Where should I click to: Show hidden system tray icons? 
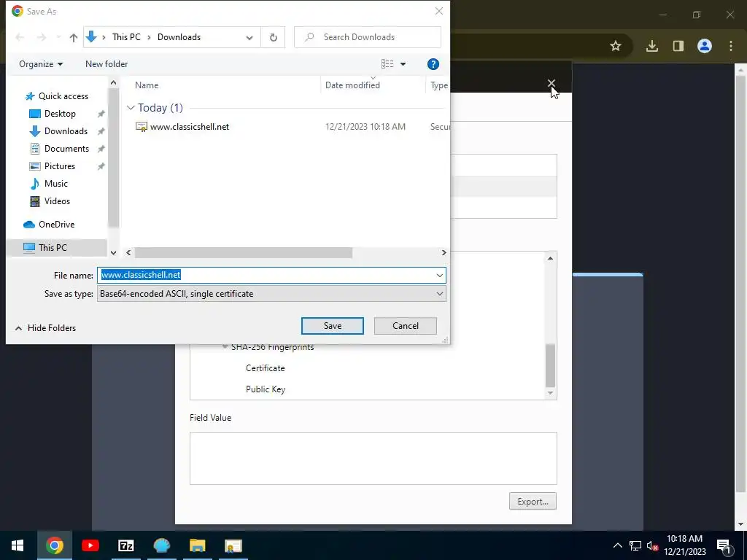617,545
